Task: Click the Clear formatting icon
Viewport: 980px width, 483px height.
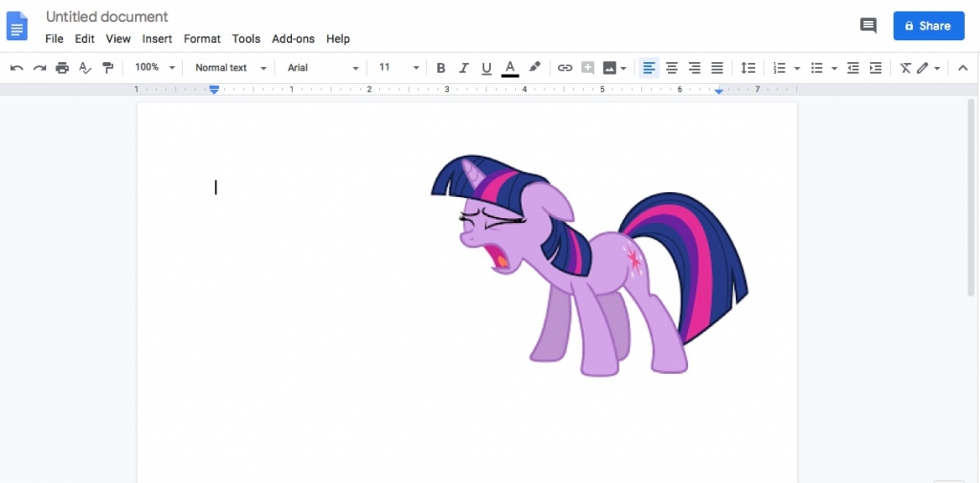Action: (905, 68)
